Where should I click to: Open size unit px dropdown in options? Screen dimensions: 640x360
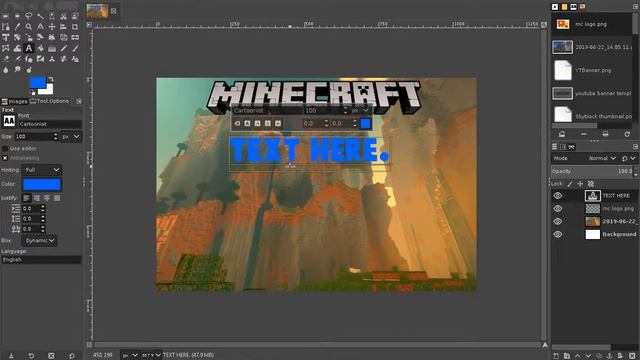pyautogui.click(x=70, y=136)
